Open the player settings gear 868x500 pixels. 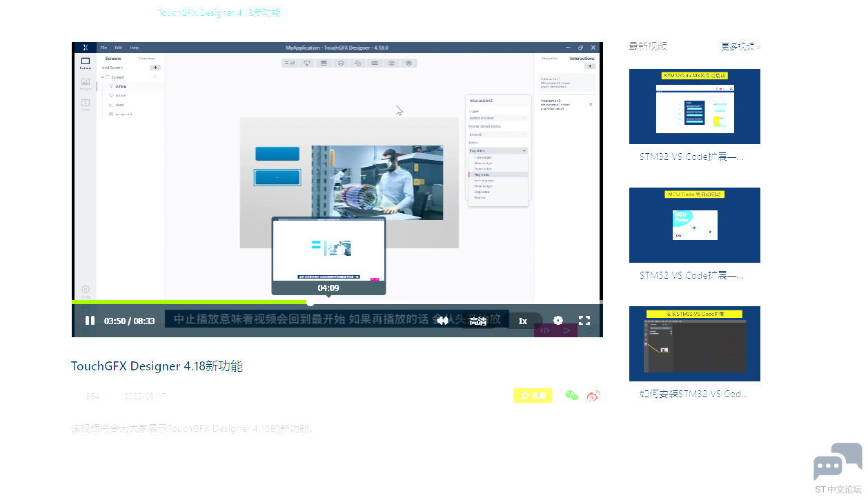pos(558,321)
